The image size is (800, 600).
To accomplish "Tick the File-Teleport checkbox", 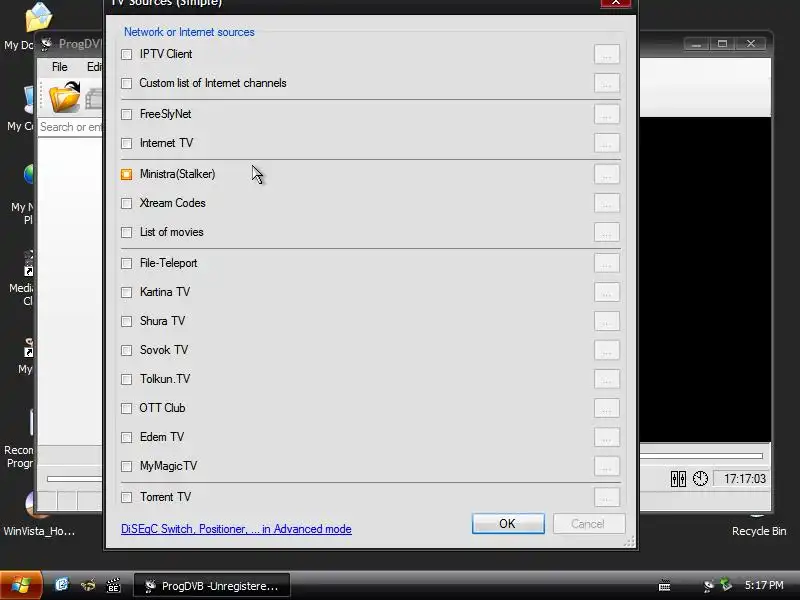I will [x=127, y=263].
